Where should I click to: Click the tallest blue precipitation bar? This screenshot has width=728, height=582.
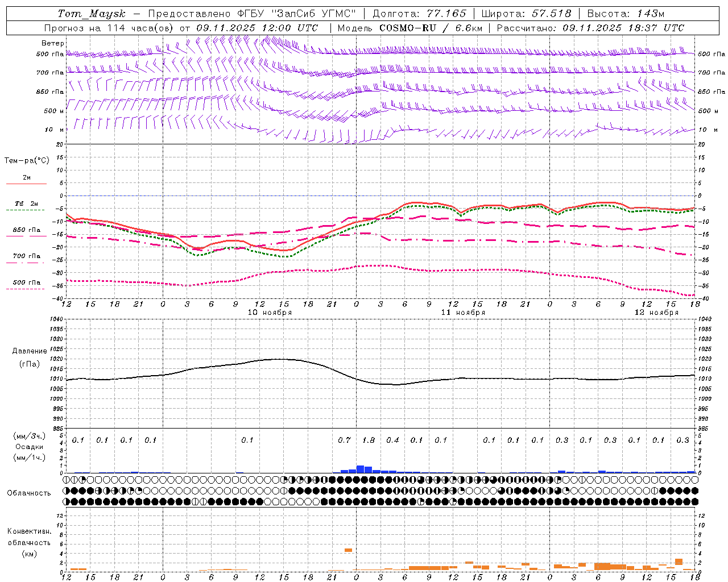(360, 469)
